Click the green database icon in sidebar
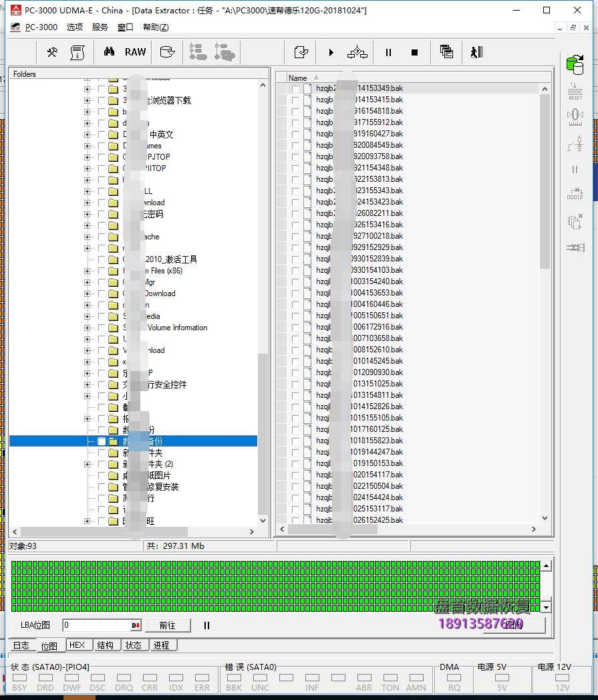The width and height of the screenshot is (598, 700). tap(575, 65)
